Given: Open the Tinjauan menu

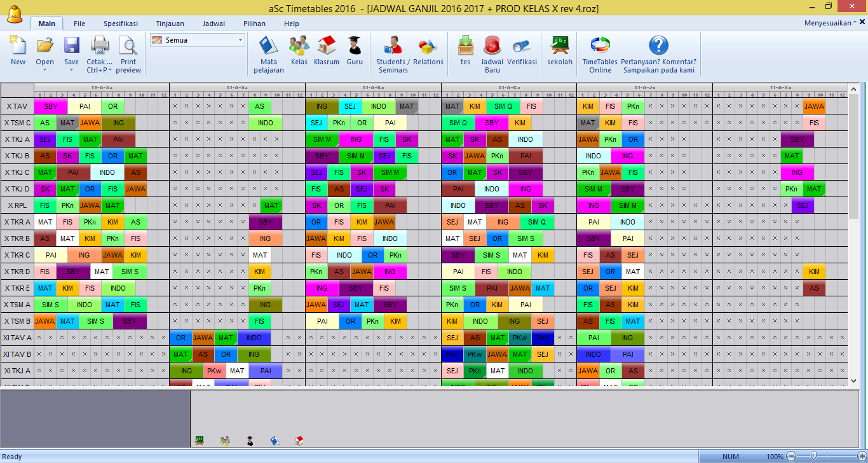Looking at the screenshot, I should (169, 23).
